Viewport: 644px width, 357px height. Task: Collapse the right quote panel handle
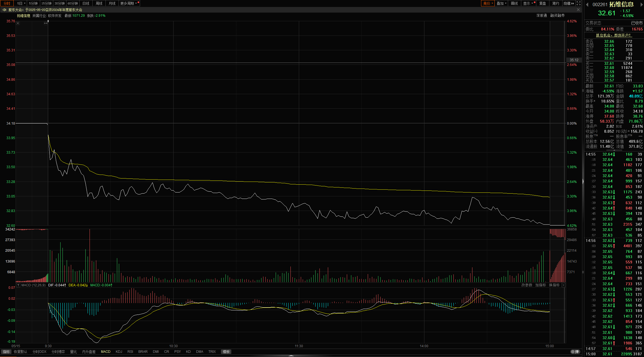pyautogui.click(x=583, y=182)
